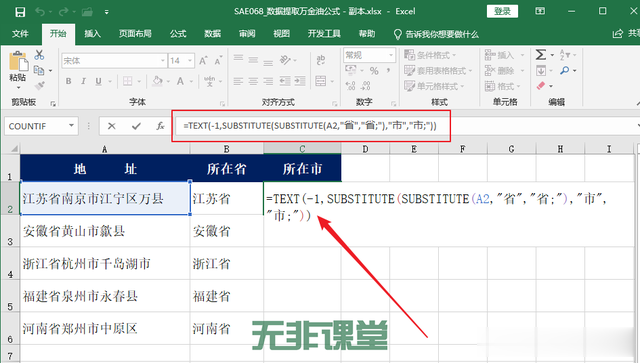The width and height of the screenshot is (640, 363).
Task: Toggle align text right
Action: 268,81
